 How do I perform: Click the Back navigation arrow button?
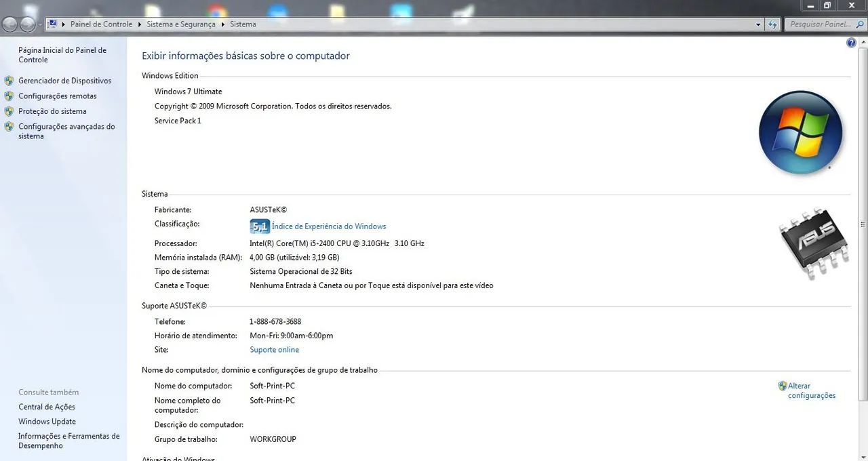(9, 24)
